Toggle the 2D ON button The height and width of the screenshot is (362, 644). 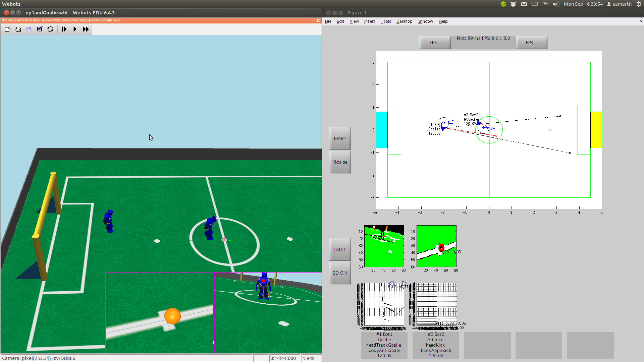tap(340, 273)
